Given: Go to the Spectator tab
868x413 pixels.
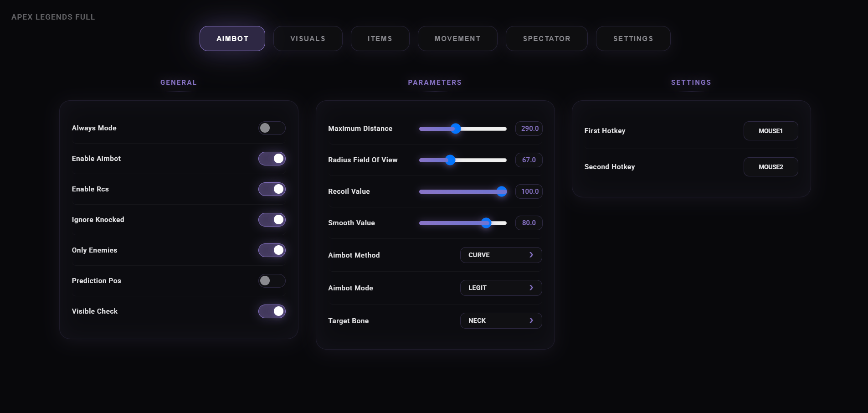Looking at the screenshot, I should 547,38.
